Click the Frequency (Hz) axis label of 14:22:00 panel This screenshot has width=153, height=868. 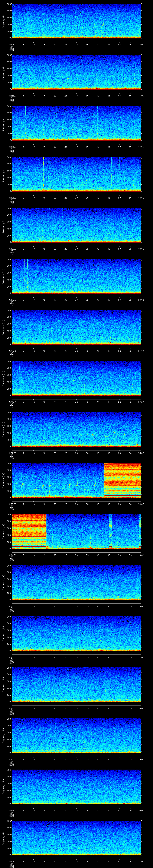[x=3, y=429]
